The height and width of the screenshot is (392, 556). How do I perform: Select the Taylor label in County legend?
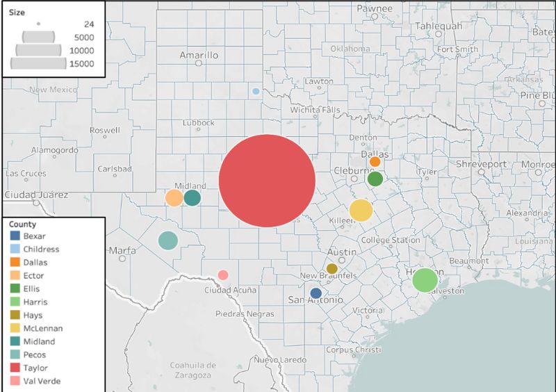pos(35,368)
